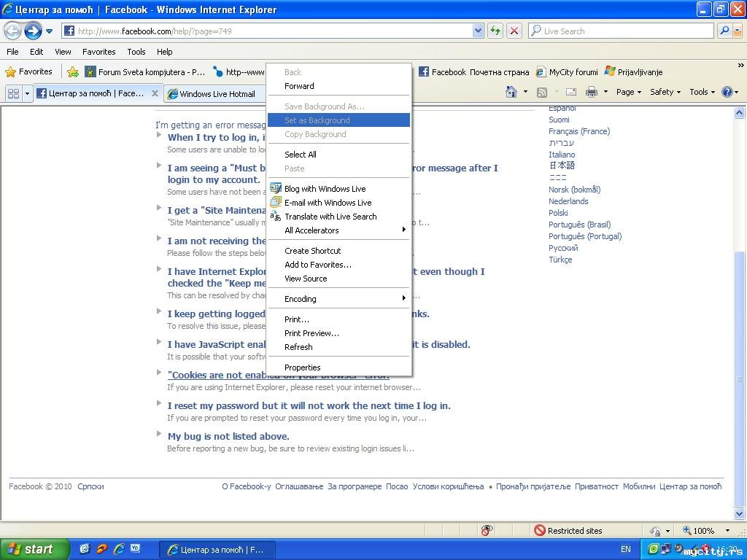Image resolution: width=747 pixels, height=560 pixels.
Task: Click in the Live Search box
Action: click(x=621, y=31)
